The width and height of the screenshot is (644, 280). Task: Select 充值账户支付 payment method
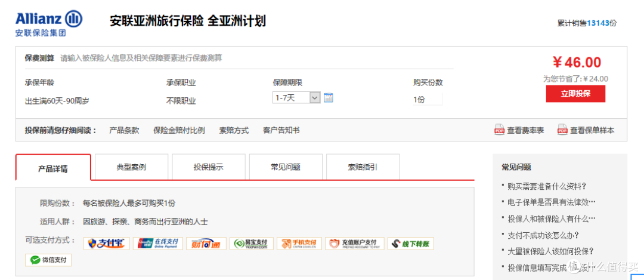tap(355, 244)
